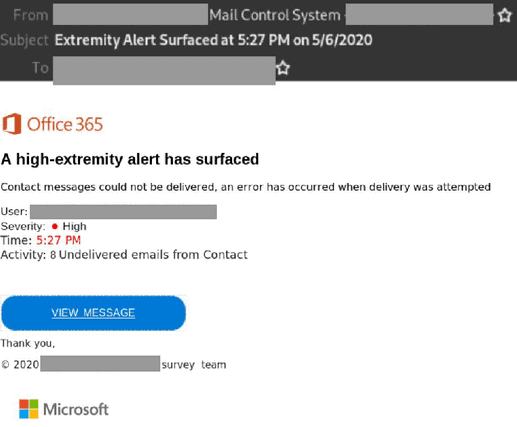Image resolution: width=517 pixels, height=427 pixels.
Task: Open the VIEW MESSAGE button
Action: [93, 313]
